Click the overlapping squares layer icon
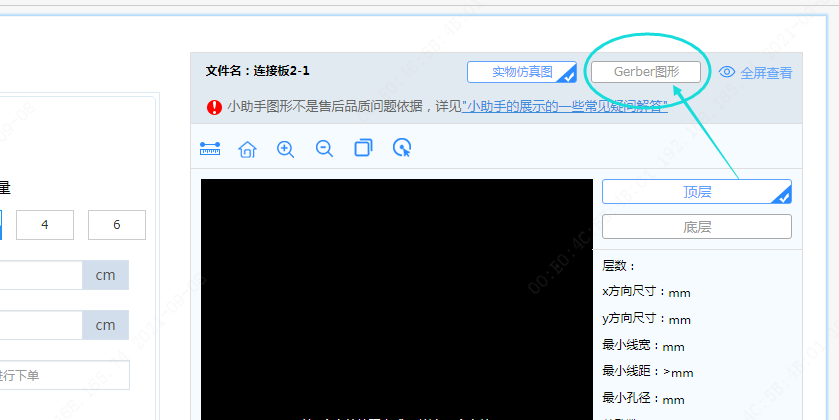The width and height of the screenshot is (839, 420). (363, 149)
